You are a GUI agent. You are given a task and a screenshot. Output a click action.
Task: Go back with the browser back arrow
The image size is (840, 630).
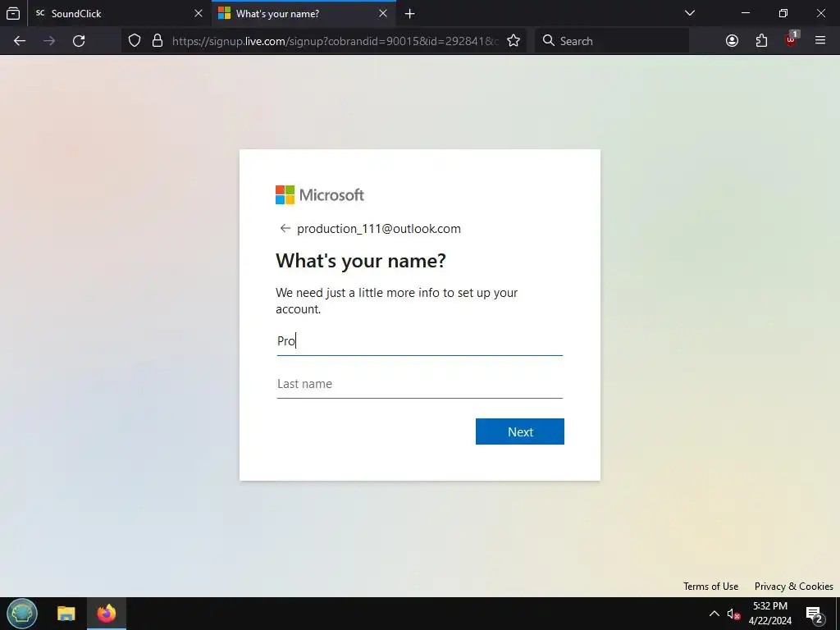pos(20,41)
